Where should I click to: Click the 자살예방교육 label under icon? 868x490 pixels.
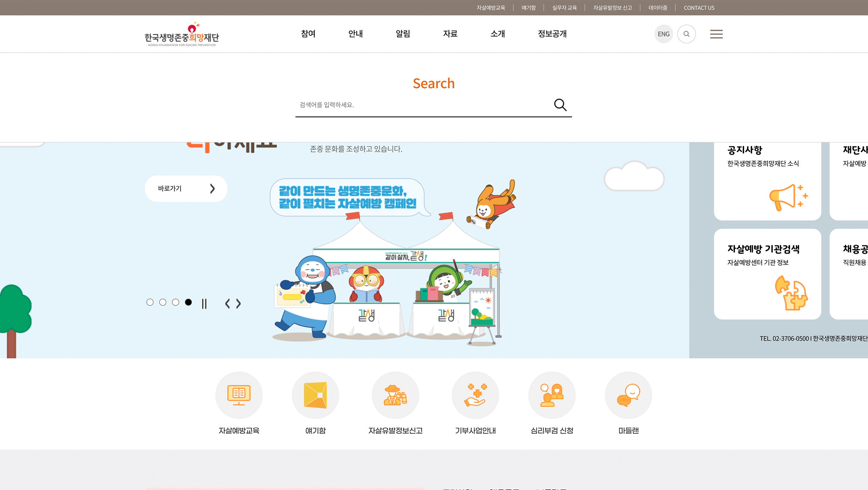click(239, 430)
